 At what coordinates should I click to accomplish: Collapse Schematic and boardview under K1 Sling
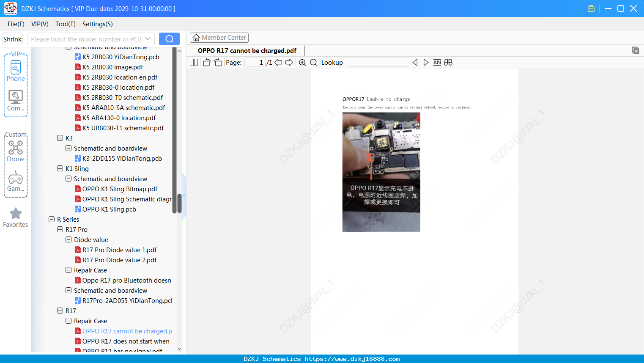69,179
